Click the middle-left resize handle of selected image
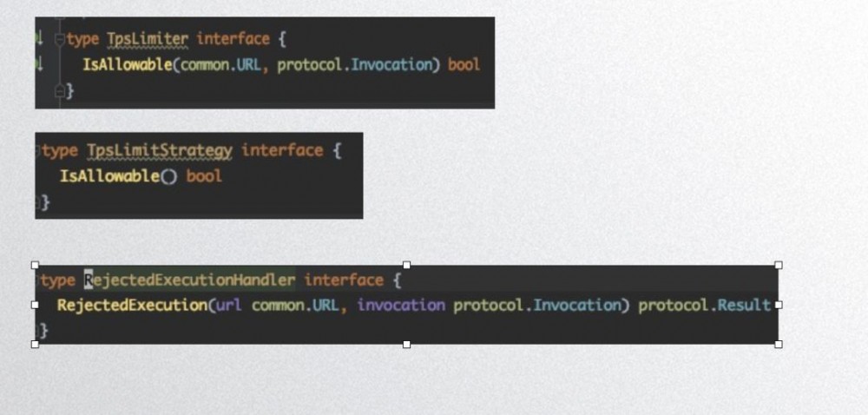 click(35, 305)
